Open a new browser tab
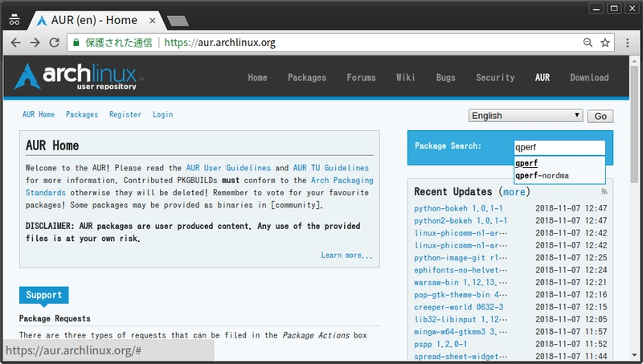The width and height of the screenshot is (643, 364). [178, 21]
